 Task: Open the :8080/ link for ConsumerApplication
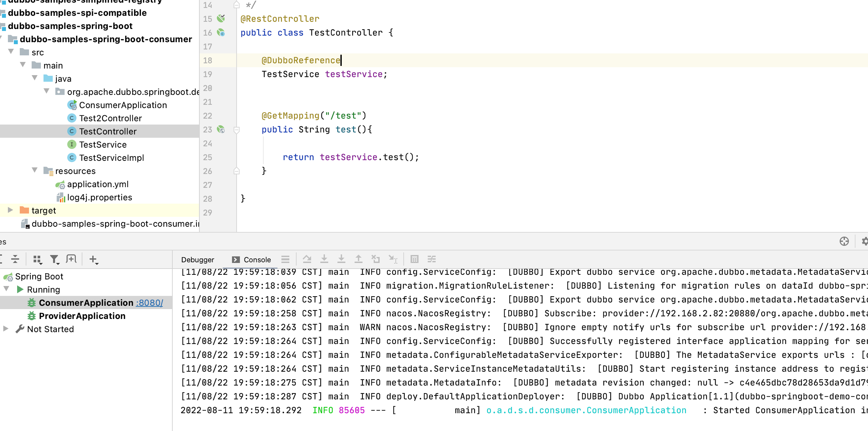(x=149, y=302)
